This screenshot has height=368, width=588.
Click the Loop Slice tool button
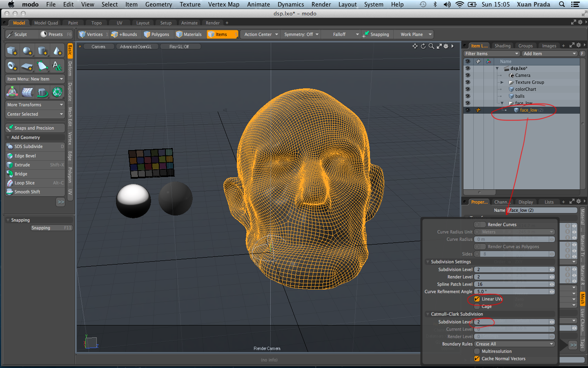24,183
